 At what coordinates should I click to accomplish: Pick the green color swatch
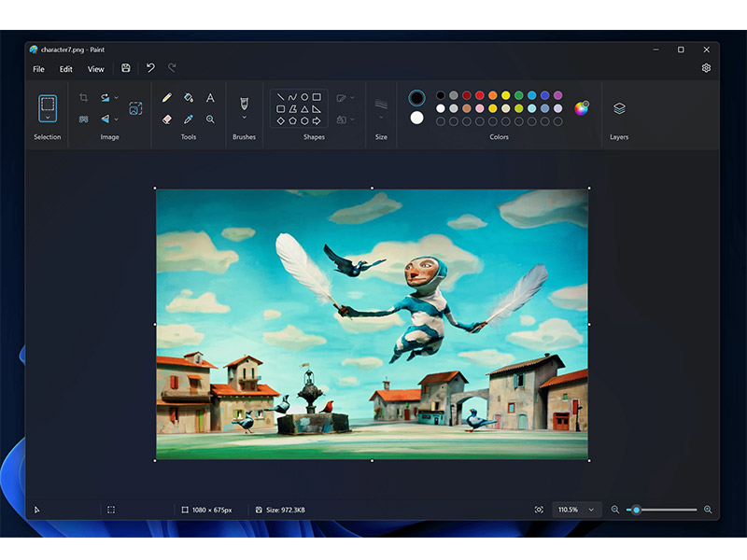tap(519, 96)
